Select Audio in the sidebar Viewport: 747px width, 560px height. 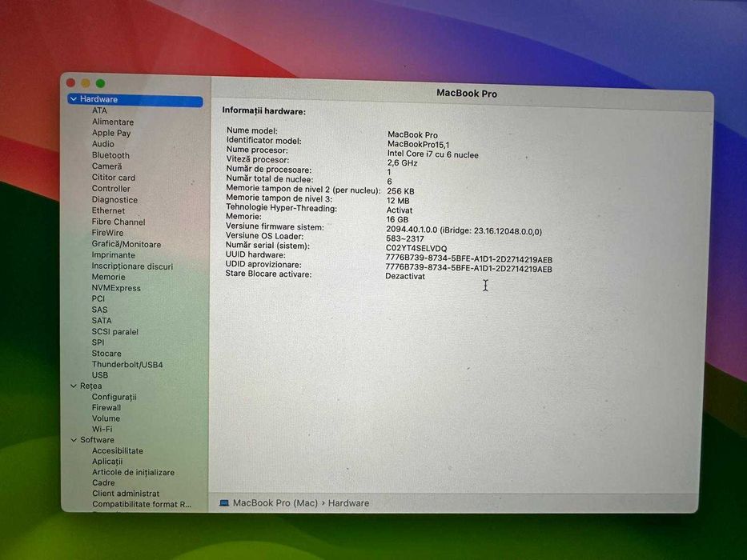[103, 143]
